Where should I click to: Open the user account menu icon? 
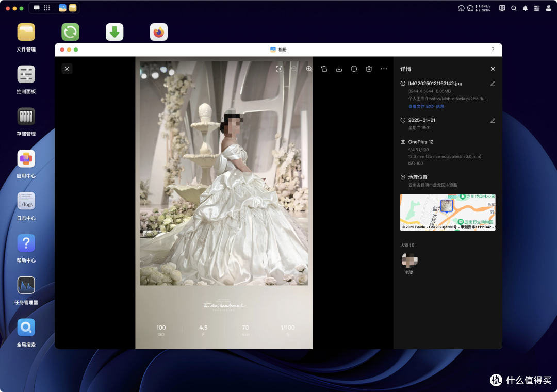(548, 8)
